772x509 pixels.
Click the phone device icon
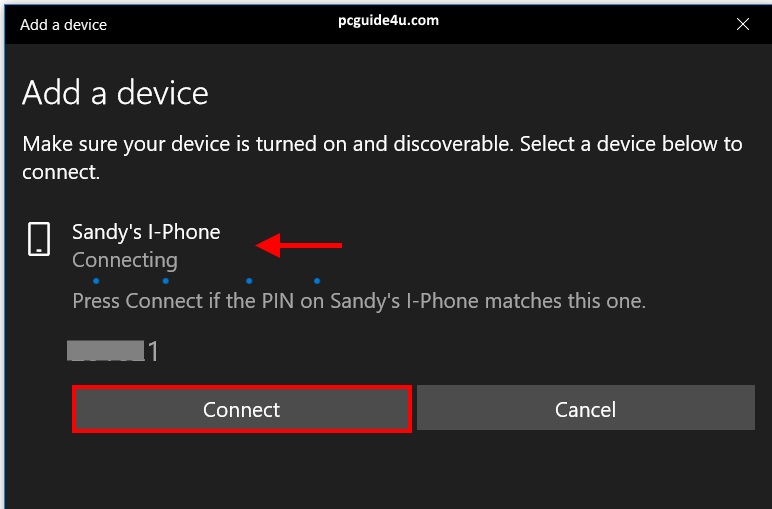pos(39,240)
